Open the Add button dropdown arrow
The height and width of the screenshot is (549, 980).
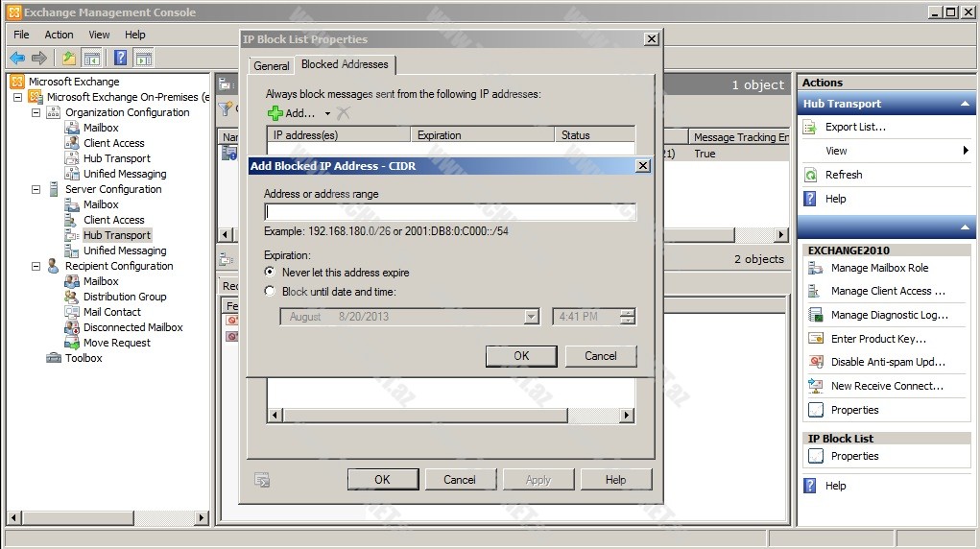(x=327, y=114)
